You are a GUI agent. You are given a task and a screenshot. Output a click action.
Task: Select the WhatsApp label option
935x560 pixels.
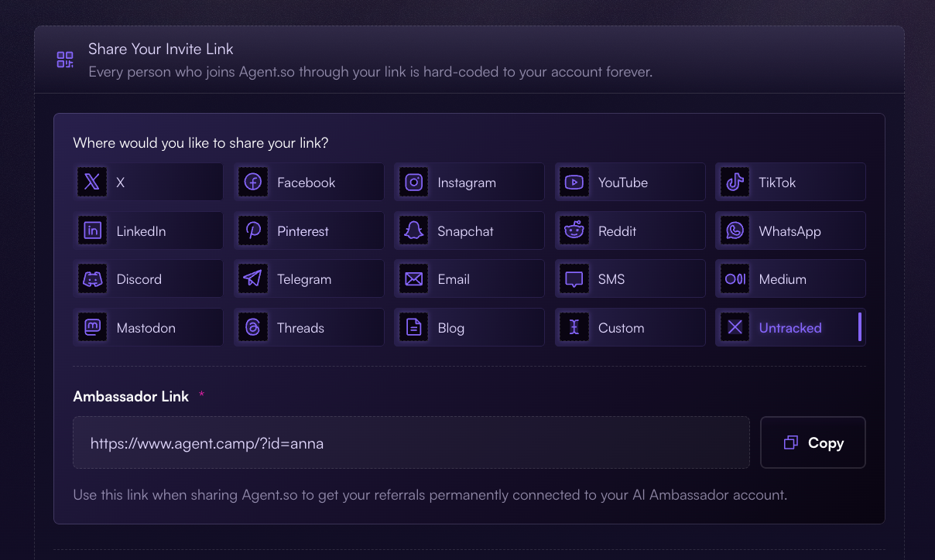[790, 230]
